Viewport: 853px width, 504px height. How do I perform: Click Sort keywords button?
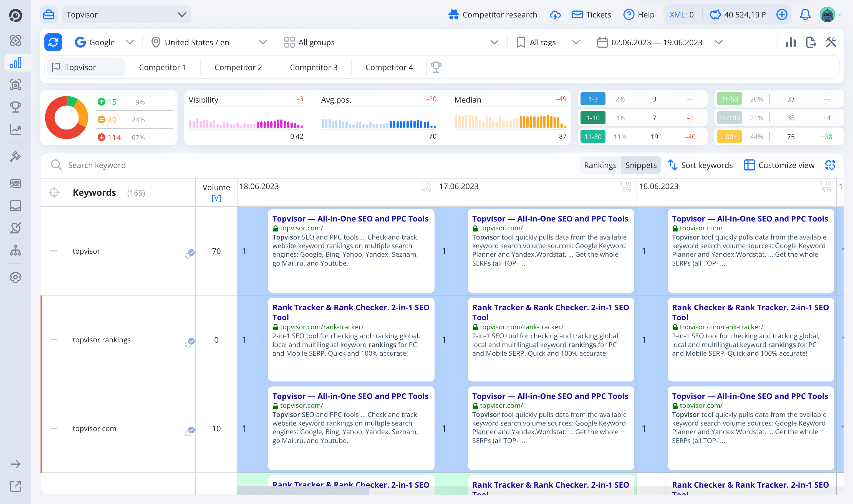700,165
